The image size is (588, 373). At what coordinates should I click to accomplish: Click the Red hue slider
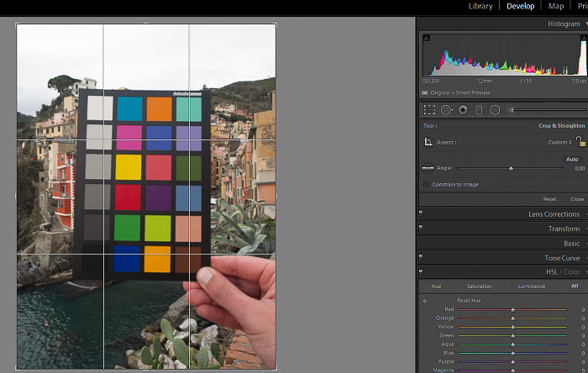(512, 310)
